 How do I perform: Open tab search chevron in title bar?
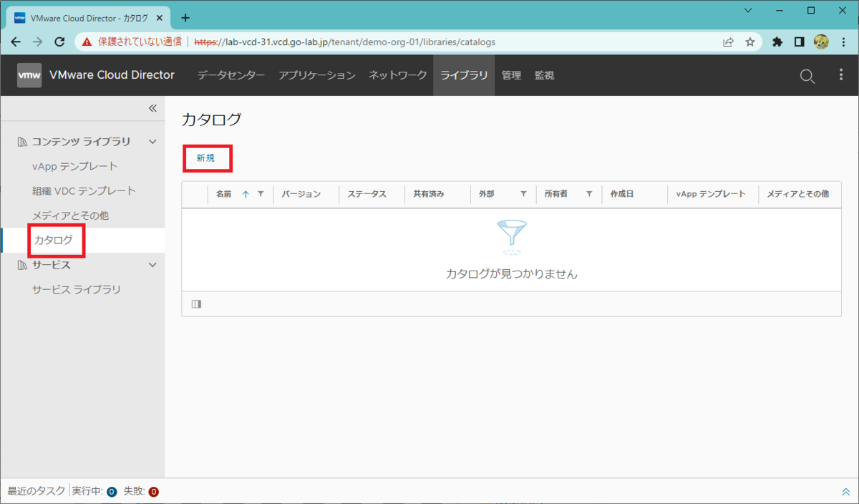coord(748,11)
